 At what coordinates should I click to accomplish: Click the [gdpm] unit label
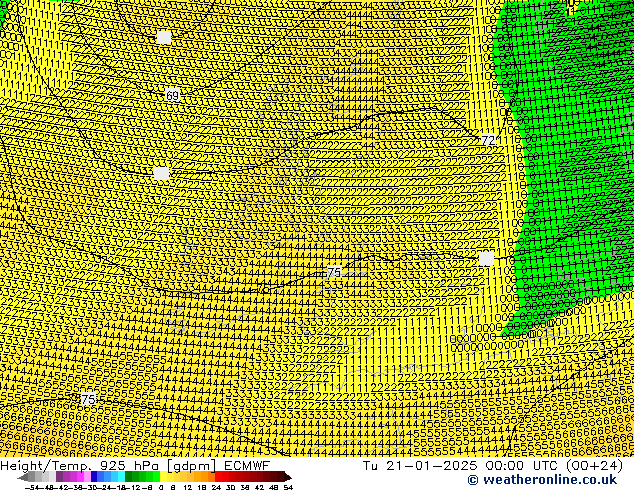[193, 466]
